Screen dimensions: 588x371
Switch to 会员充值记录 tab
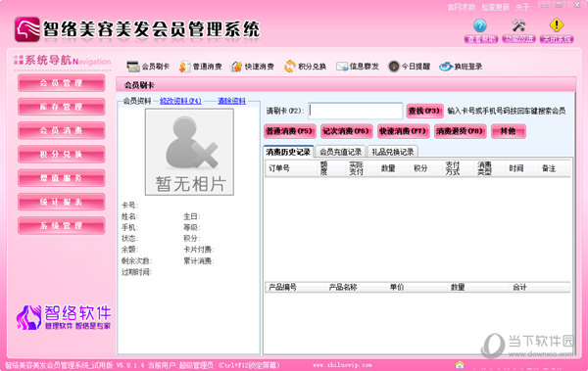[340, 152]
